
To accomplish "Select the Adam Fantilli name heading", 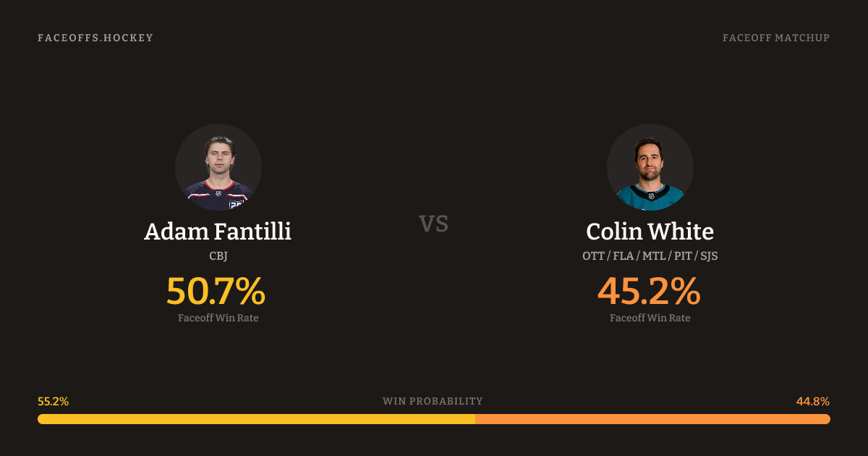I will click(218, 232).
